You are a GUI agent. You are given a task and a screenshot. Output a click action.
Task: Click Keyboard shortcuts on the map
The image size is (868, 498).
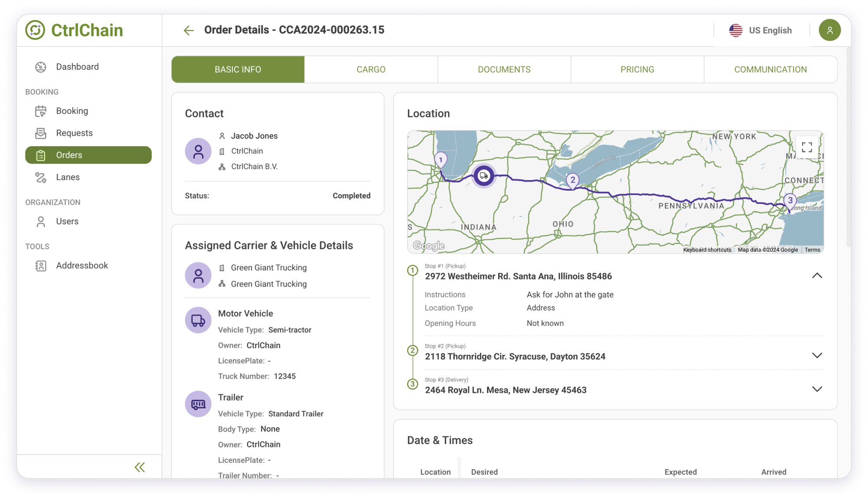pyautogui.click(x=707, y=250)
